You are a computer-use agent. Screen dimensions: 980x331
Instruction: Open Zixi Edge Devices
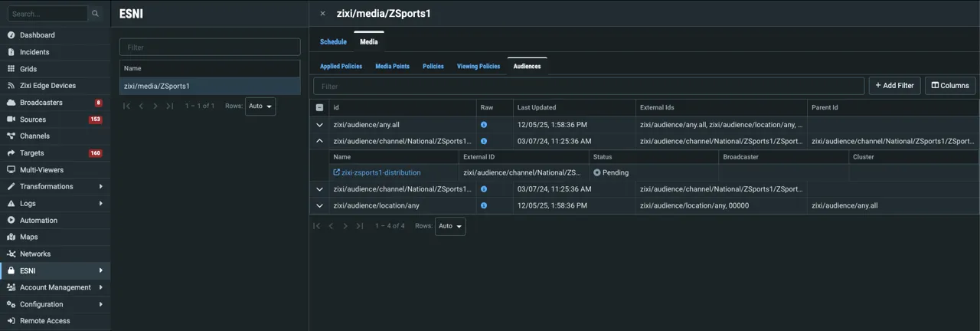click(47, 86)
